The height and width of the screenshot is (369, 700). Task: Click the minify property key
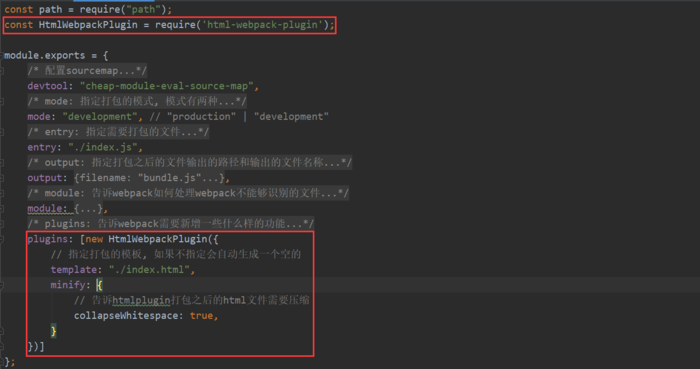67,285
